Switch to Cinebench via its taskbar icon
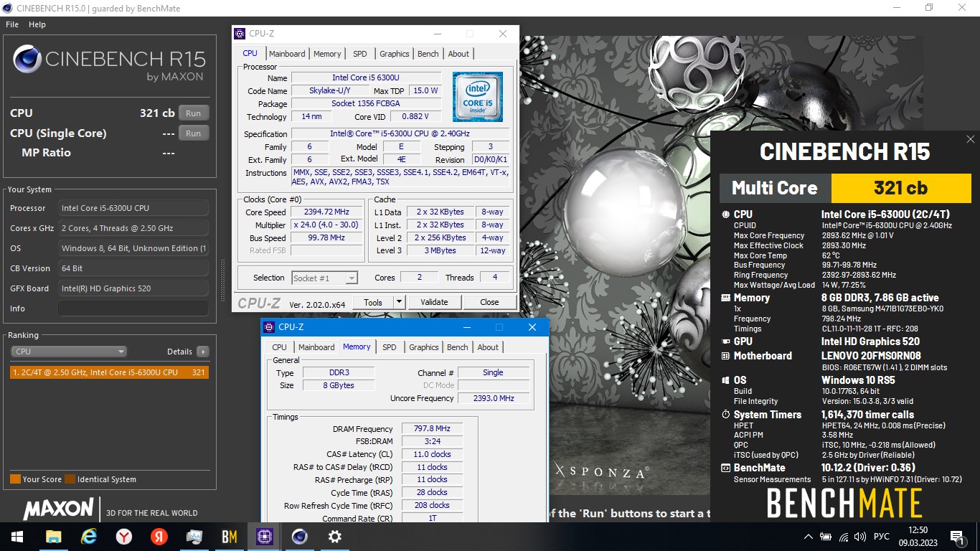This screenshot has height=551, width=980. click(x=299, y=537)
